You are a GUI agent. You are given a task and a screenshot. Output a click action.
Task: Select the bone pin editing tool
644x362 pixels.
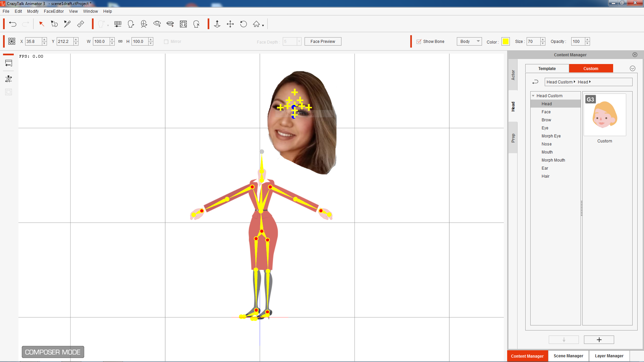67,24
